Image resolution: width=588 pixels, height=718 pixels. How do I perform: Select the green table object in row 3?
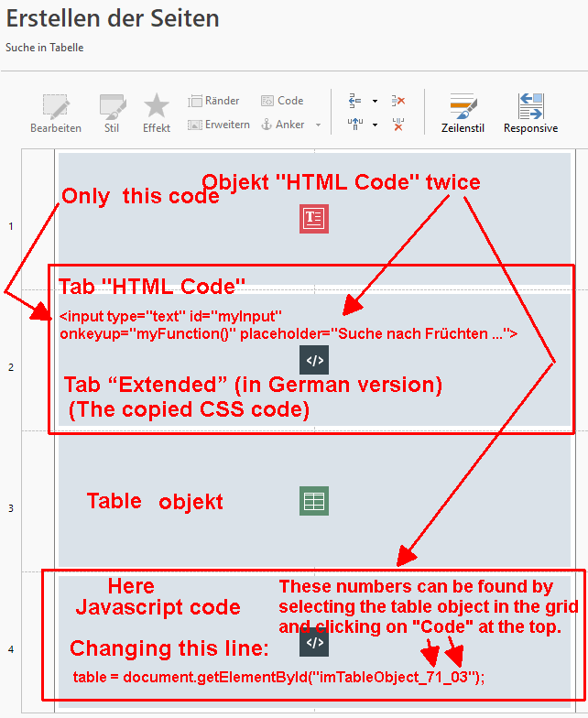(x=314, y=501)
